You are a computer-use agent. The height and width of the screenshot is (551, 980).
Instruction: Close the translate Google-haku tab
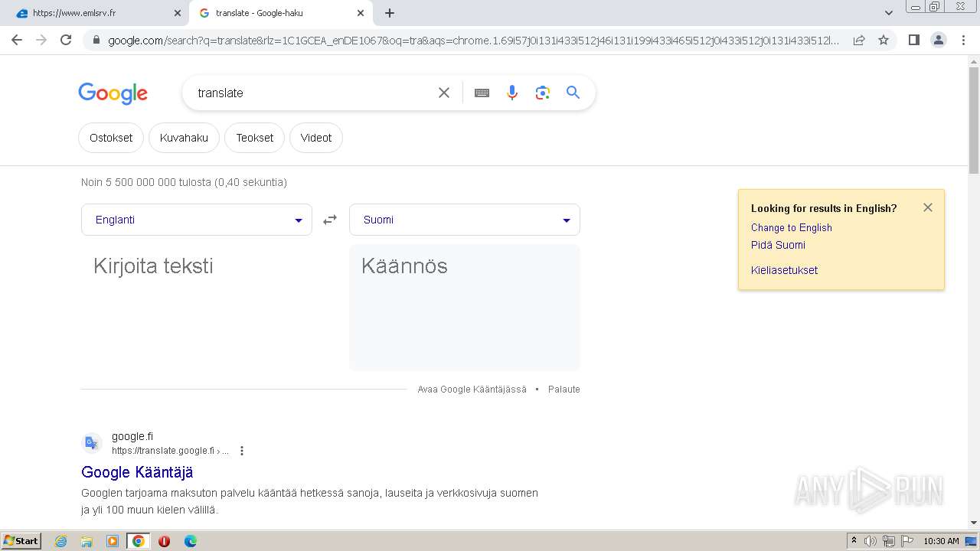click(x=361, y=13)
